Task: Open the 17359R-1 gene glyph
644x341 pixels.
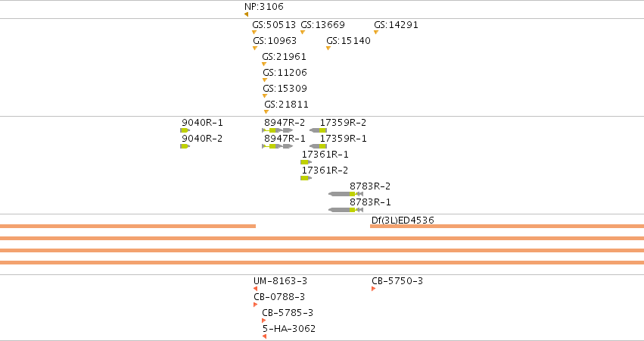Action: click(318, 146)
